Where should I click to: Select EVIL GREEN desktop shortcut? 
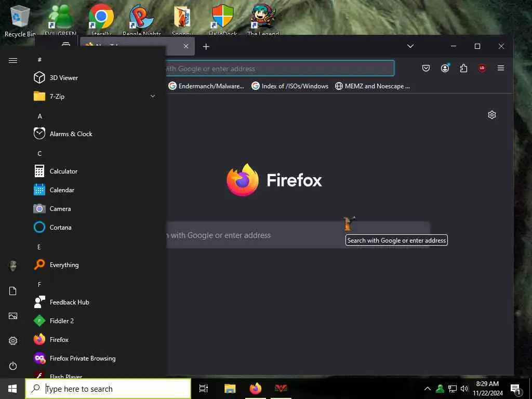(60, 20)
